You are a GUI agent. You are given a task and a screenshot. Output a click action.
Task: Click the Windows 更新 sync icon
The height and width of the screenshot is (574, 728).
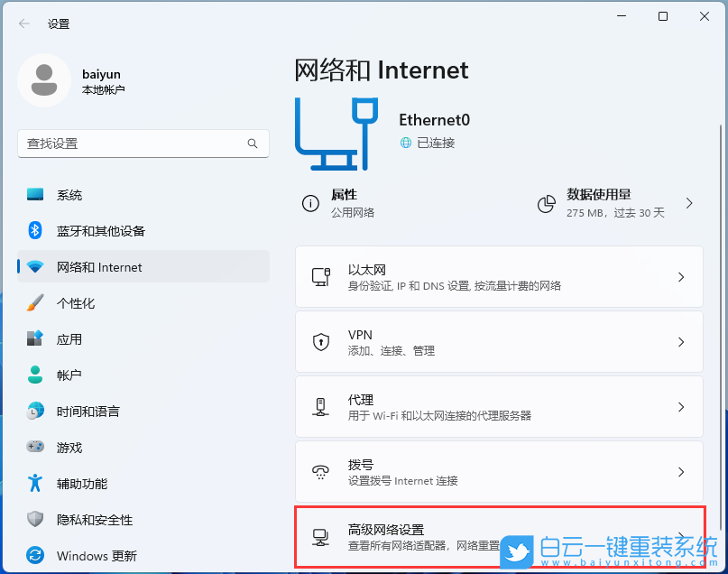point(33,556)
